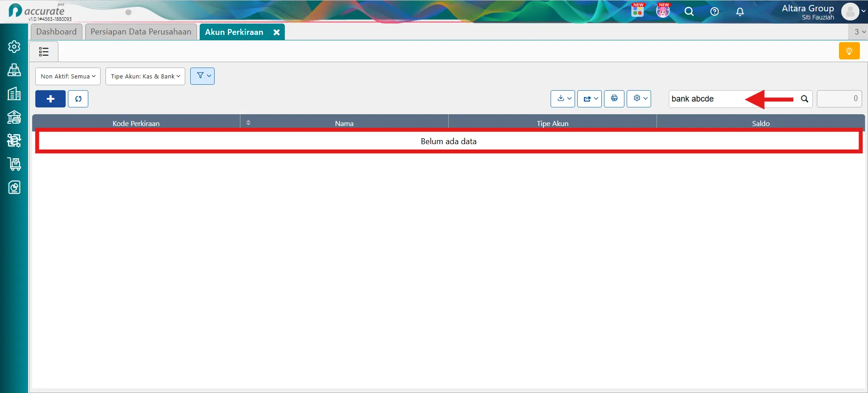Click the printer icon button
The image size is (868, 393).
614,98
